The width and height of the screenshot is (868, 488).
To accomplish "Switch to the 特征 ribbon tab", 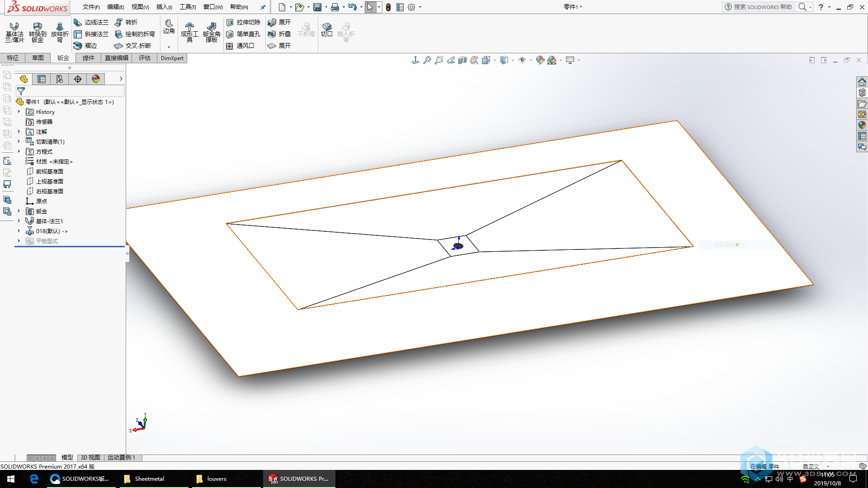I will coord(13,58).
